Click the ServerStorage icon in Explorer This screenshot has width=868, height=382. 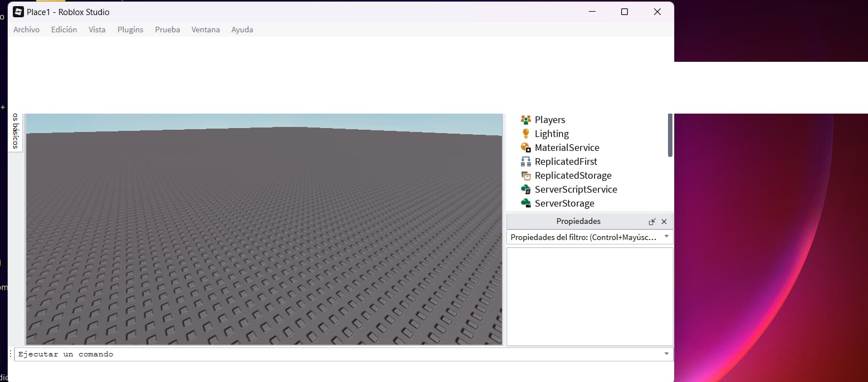(x=525, y=203)
